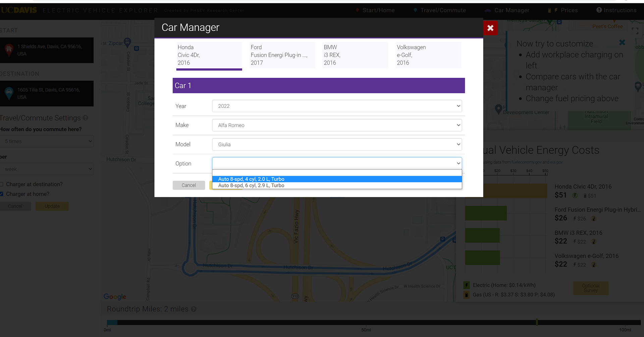Switch to BMW i3 REX 2016 tab
The height and width of the screenshot is (337, 644).
coord(355,55)
